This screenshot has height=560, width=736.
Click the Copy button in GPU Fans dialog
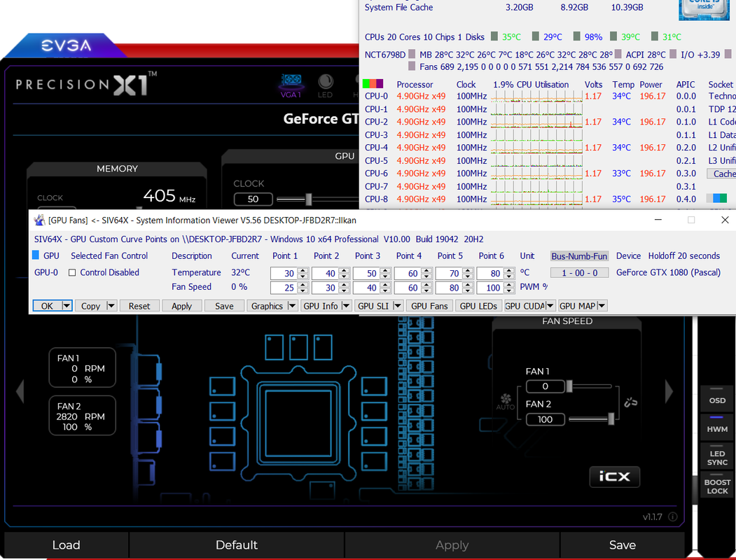[90, 306]
